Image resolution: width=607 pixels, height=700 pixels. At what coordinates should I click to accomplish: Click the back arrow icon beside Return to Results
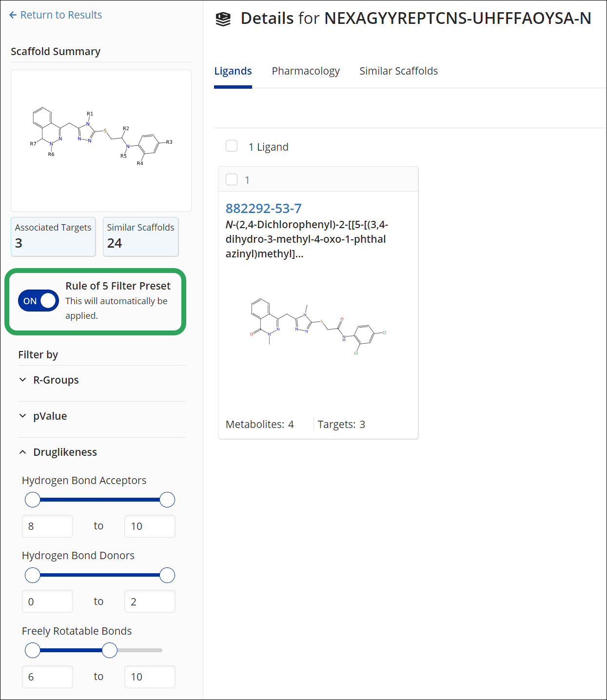point(13,15)
